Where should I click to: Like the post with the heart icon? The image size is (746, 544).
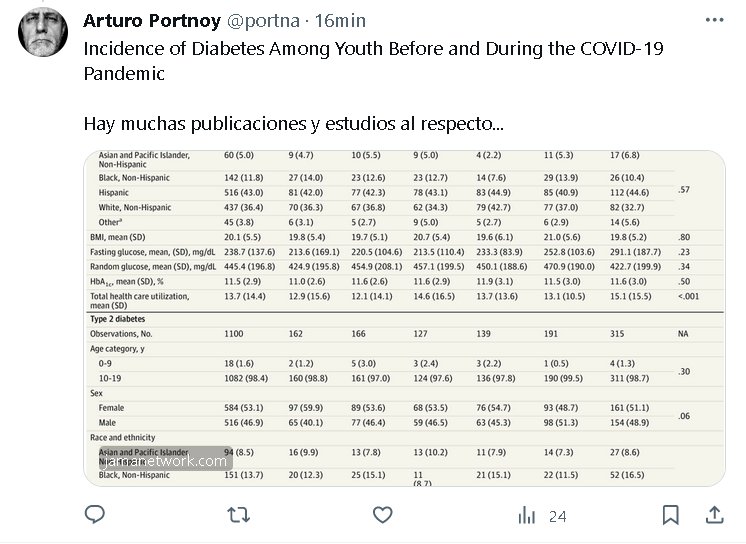[383, 515]
